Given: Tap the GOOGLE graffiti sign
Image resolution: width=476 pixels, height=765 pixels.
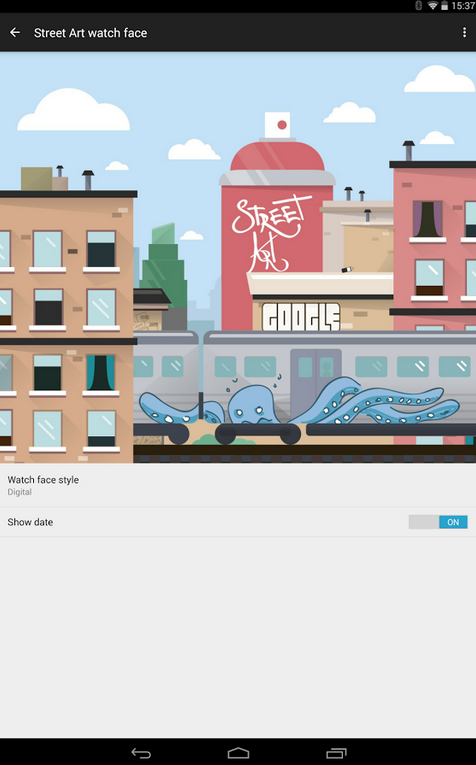Looking at the screenshot, I should click(x=301, y=317).
